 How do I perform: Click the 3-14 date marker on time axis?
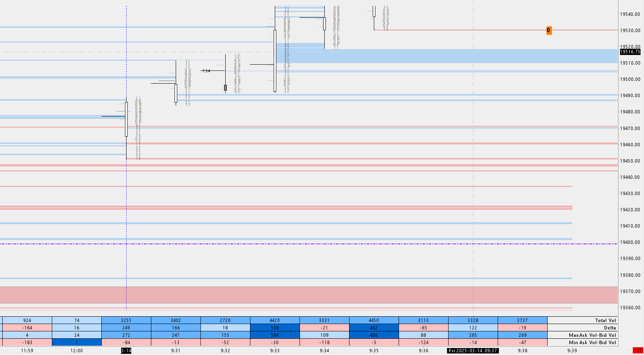(x=126, y=351)
